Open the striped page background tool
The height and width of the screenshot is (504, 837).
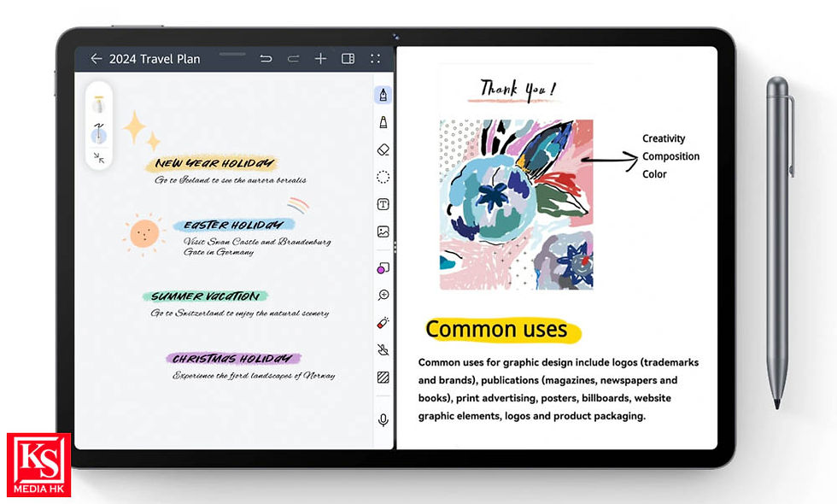pyautogui.click(x=383, y=377)
